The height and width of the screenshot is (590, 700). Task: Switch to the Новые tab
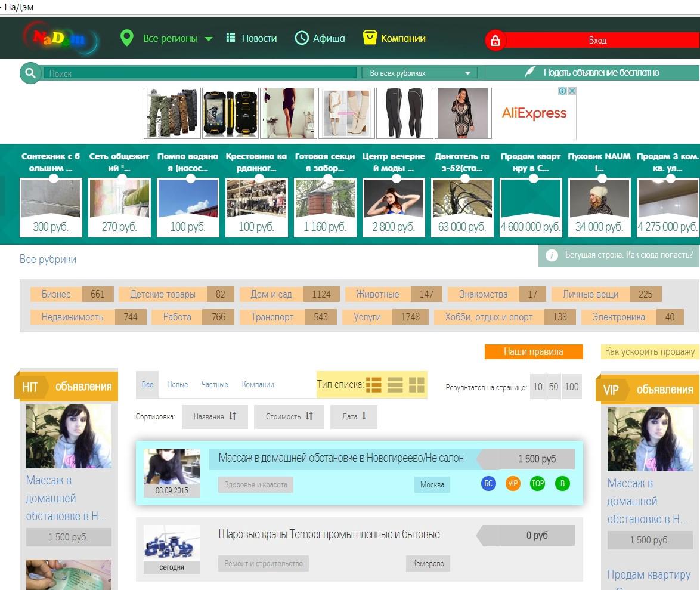pos(177,385)
